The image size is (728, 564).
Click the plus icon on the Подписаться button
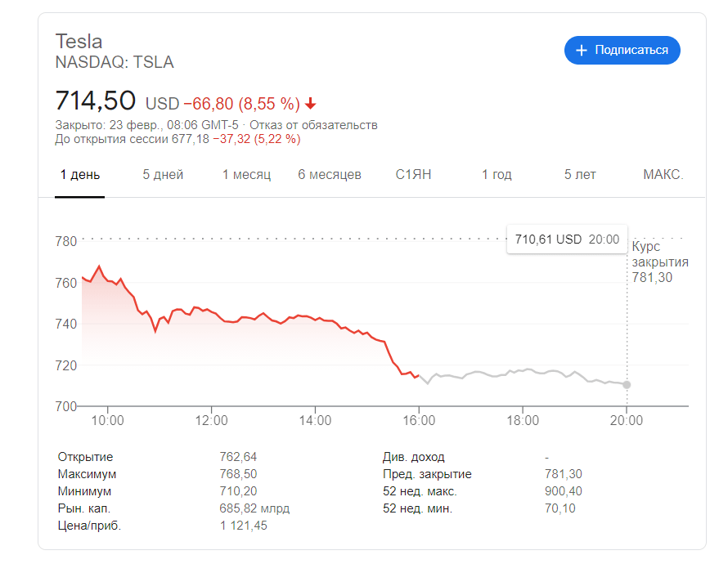click(x=581, y=50)
